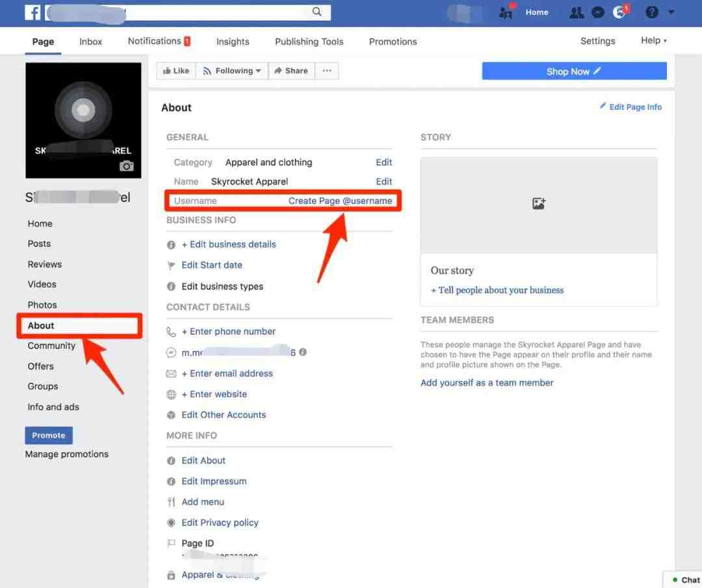Click the Share button
The image size is (702, 588).
(291, 71)
